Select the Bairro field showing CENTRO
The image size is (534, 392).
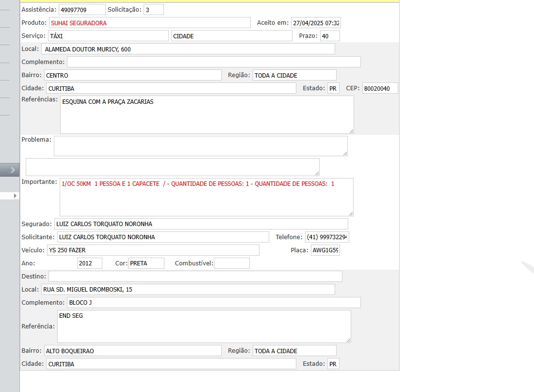coord(133,75)
